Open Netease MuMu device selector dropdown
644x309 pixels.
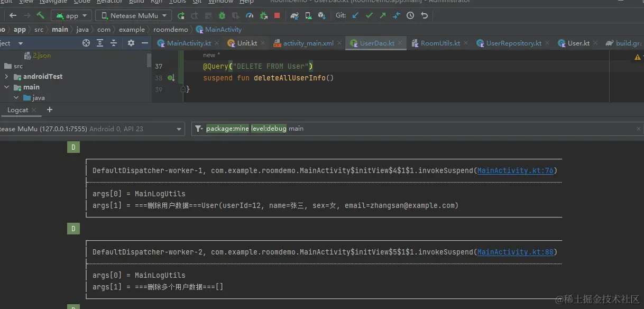point(133,16)
